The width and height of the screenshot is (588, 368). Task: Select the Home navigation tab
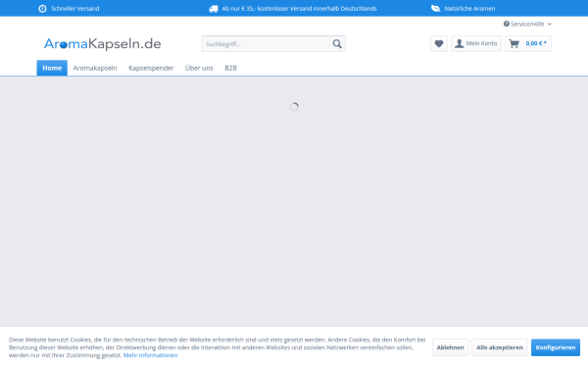point(52,68)
